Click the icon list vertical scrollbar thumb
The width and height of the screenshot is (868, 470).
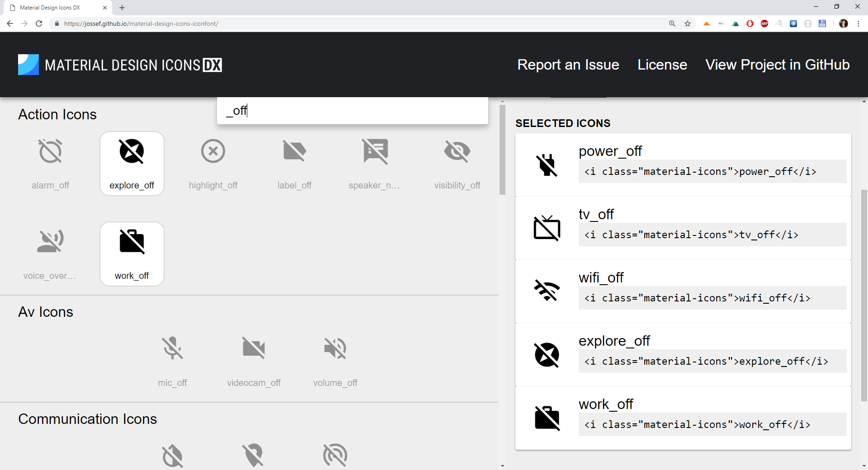pos(502,150)
